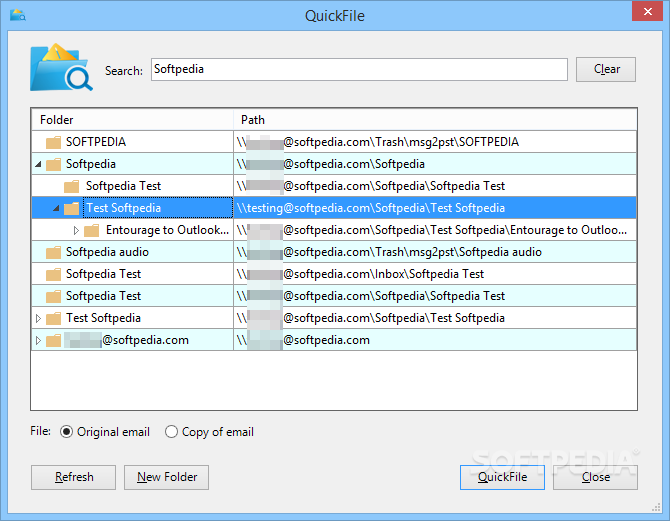670x521 pixels.
Task: Click the SOFTPEDIA row folder icon
Action: (x=53, y=142)
